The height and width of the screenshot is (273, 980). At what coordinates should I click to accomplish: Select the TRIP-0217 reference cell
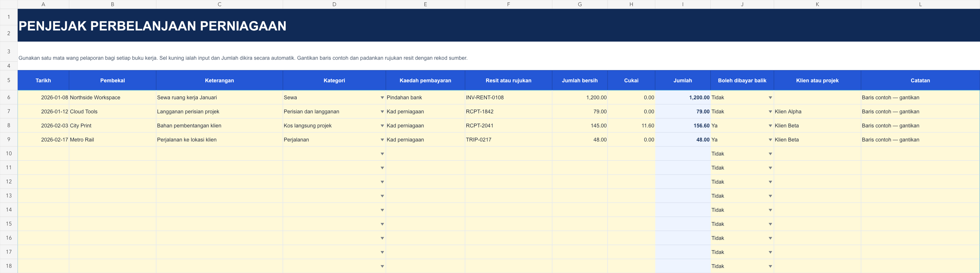508,140
